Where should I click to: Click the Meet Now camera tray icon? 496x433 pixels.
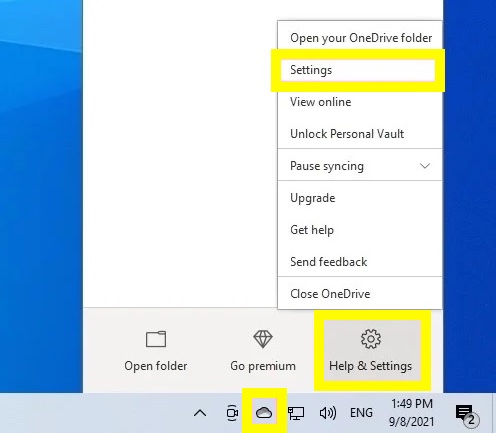[232, 413]
